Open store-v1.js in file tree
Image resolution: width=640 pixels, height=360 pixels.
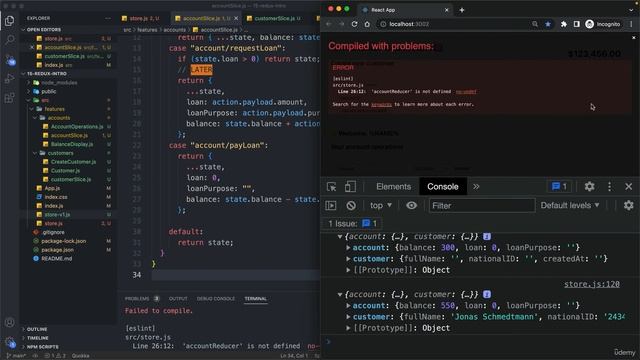[57, 215]
